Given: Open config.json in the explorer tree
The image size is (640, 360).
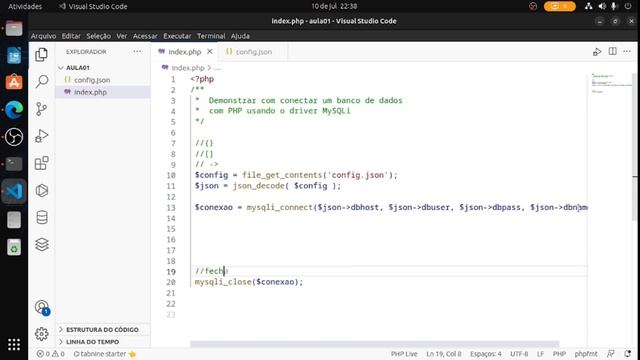Looking at the screenshot, I should coord(92,80).
